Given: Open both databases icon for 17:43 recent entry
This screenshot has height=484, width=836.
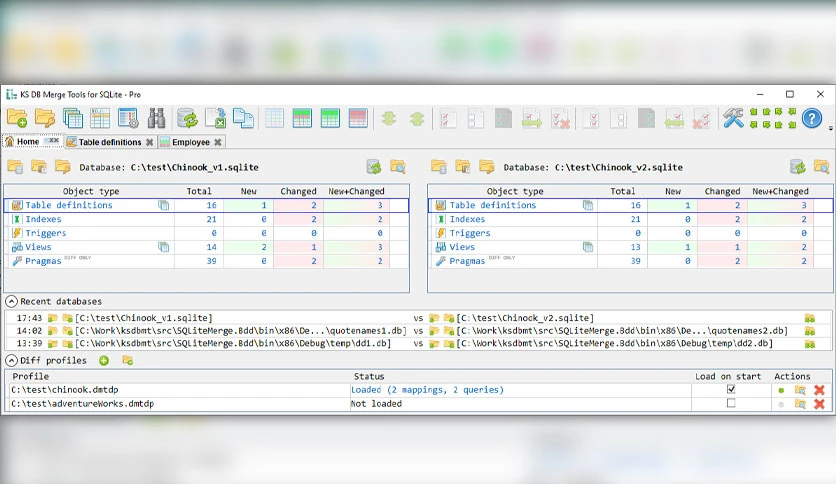Looking at the screenshot, I should (x=810, y=318).
